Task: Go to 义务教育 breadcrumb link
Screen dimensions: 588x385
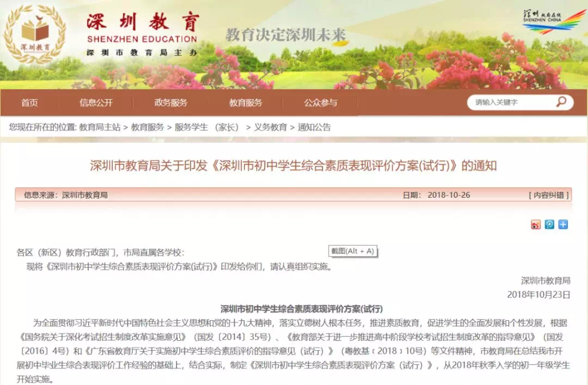Action: tap(271, 127)
